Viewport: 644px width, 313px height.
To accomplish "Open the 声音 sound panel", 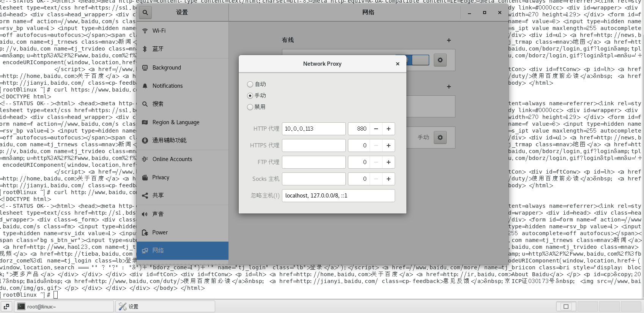I will [183, 214].
